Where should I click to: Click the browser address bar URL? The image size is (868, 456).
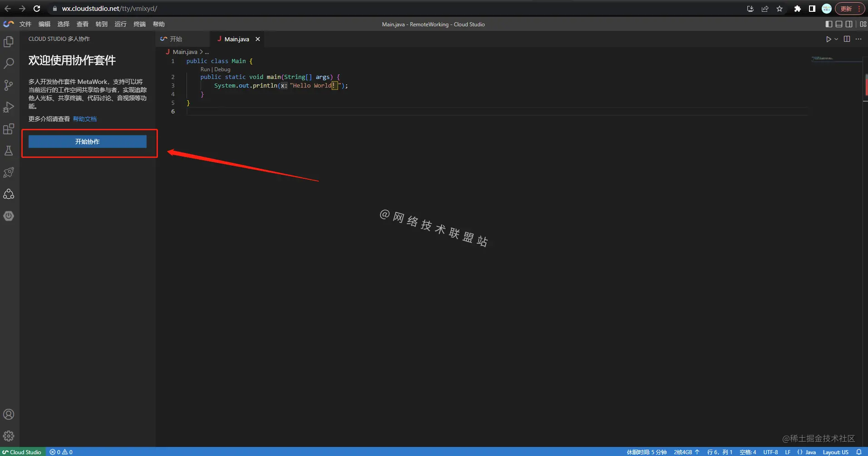tap(109, 9)
